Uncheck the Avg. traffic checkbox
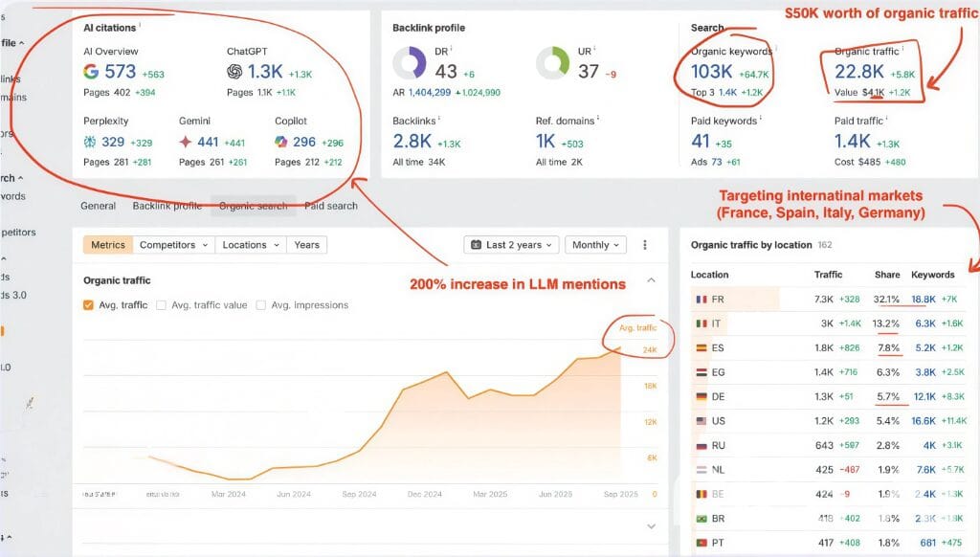The height and width of the screenshot is (557, 980). pyautogui.click(x=89, y=305)
